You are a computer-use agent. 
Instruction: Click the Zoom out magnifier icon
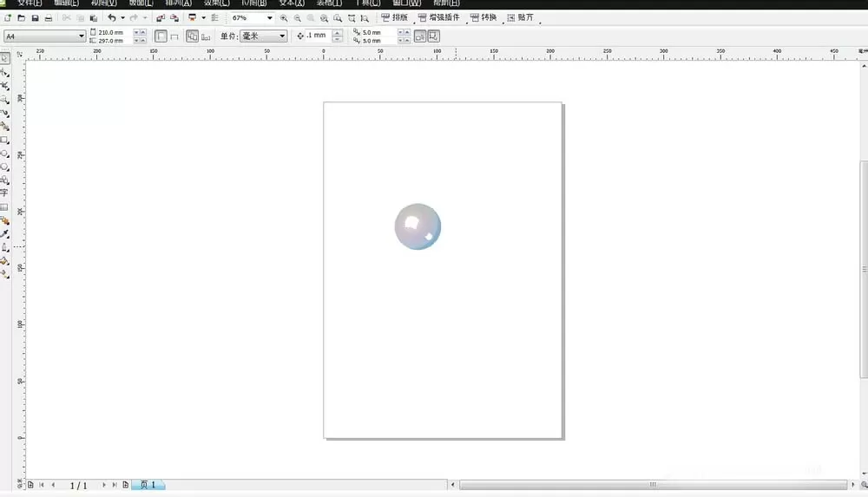click(297, 18)
